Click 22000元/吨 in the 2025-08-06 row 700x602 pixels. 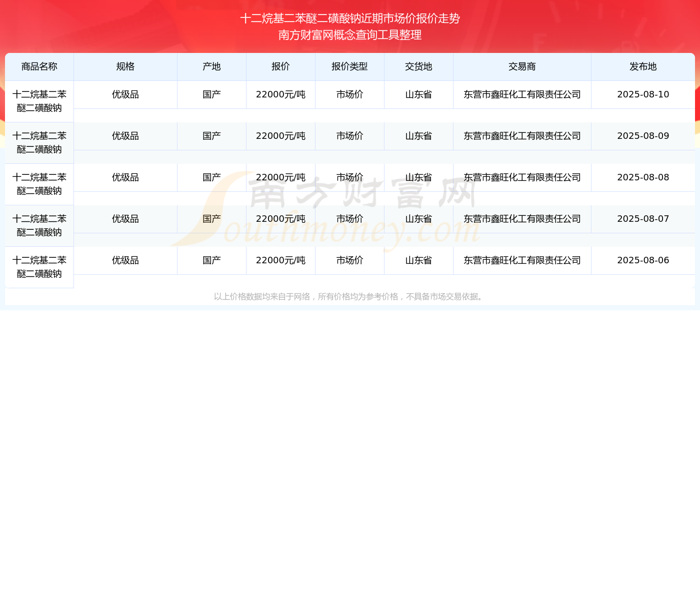pos(281,260)
